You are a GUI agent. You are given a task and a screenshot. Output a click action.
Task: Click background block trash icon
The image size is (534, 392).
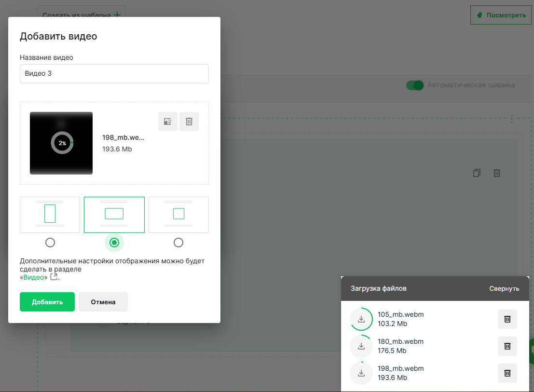click(497, 173)
